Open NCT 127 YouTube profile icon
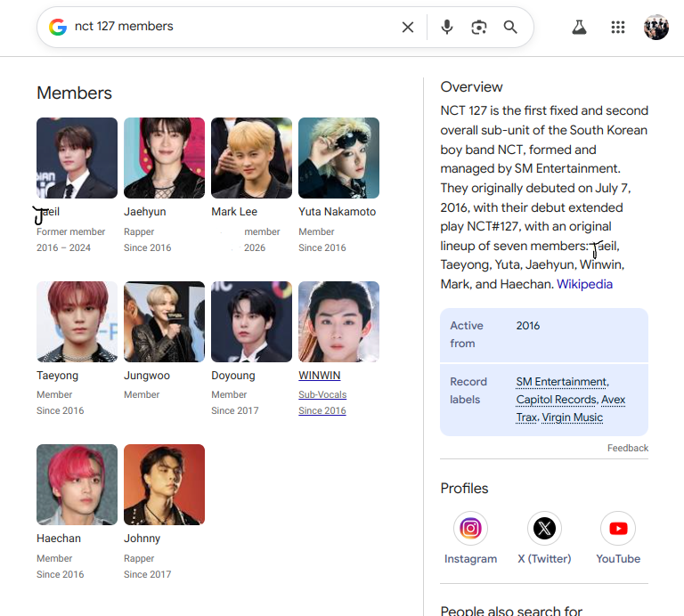 click(618, 528)
